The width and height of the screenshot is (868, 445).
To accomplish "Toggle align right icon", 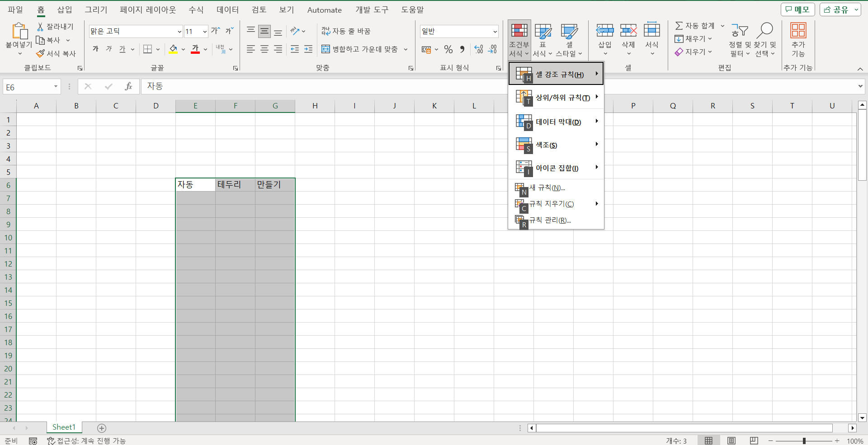I will click(278, 49).
